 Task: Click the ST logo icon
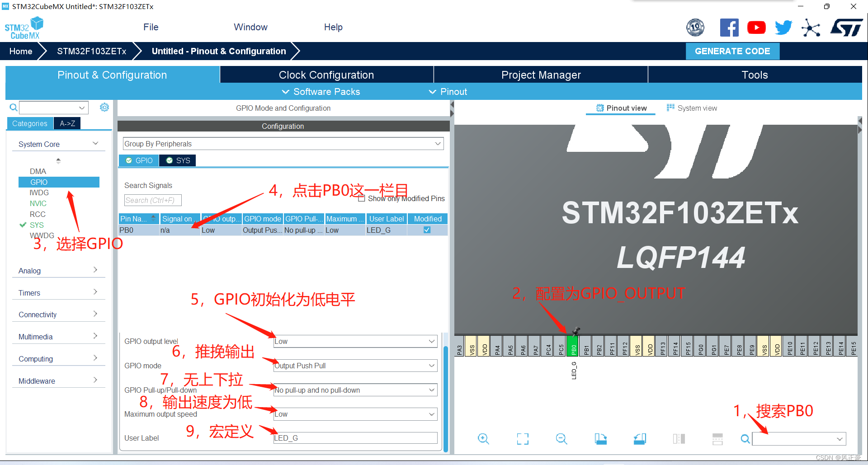(847, 28)
